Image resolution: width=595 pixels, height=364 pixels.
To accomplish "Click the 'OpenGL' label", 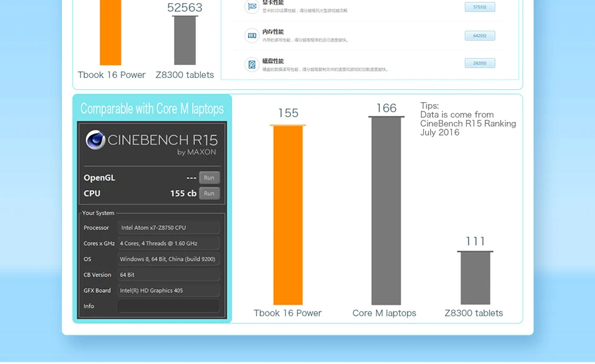I will click(x=99, y=178).
